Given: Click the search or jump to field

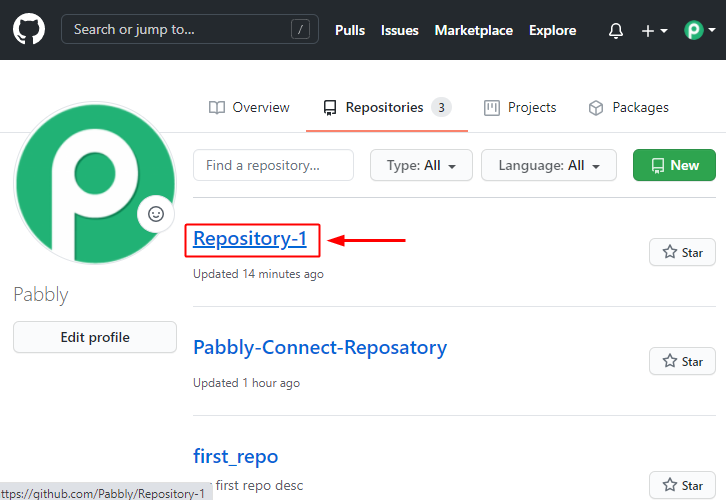Looking at the screenshot, I should pyautogui.click(x=189, y=30).
